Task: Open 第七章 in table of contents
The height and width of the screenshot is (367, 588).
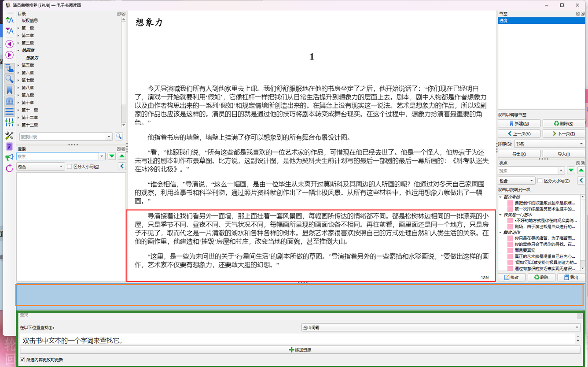Action: pos(28,81)
